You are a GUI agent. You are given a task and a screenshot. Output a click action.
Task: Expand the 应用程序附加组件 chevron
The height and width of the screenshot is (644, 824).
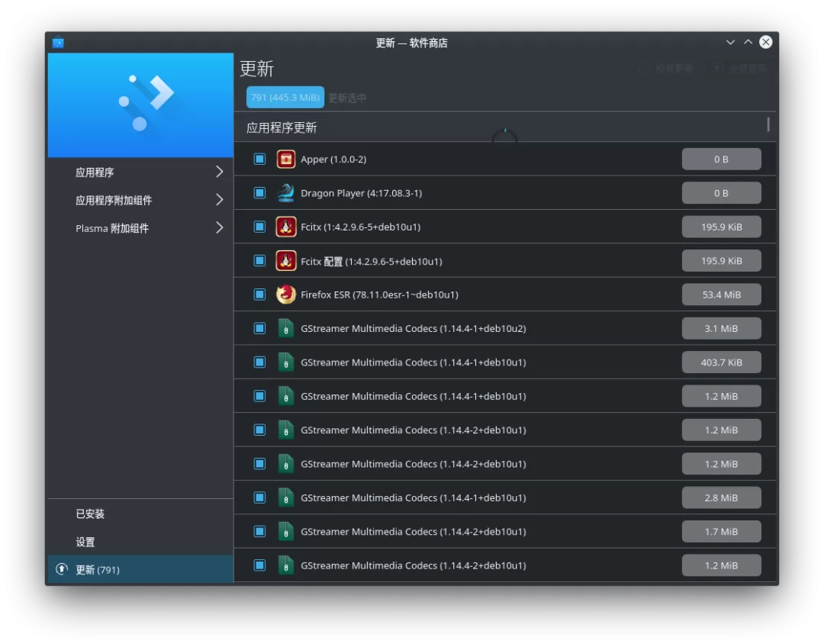(x=220, y=200)
